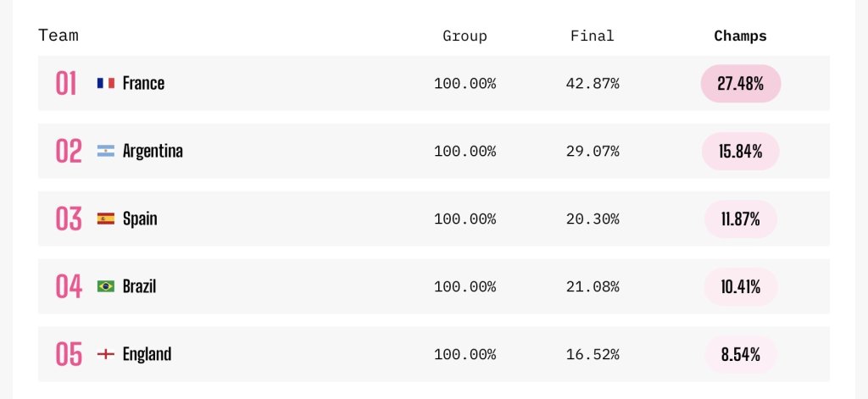Click Spain's 11.87% champs pill
868x399 pixels.
(741, 219)
